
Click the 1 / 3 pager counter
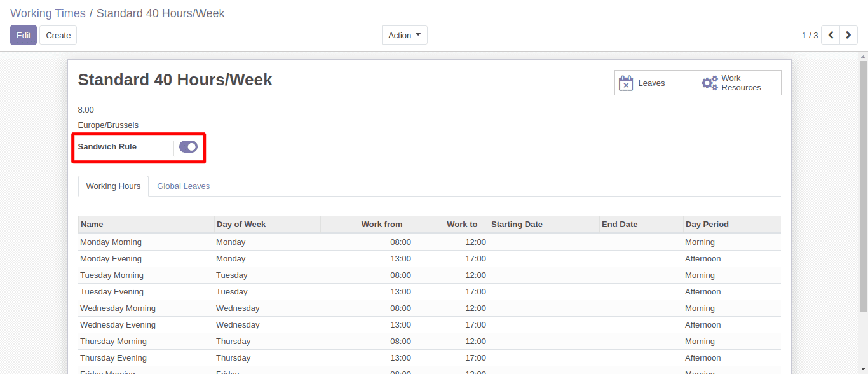[810, 36]
